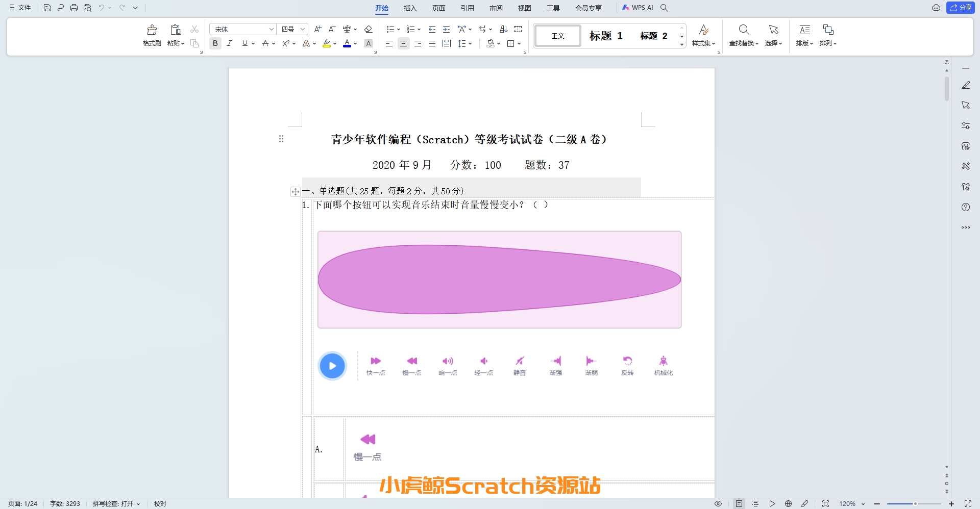Click the Decrease indent icon
The height and width of the screenshot is (509, 980).
click(x=432, y=29)
